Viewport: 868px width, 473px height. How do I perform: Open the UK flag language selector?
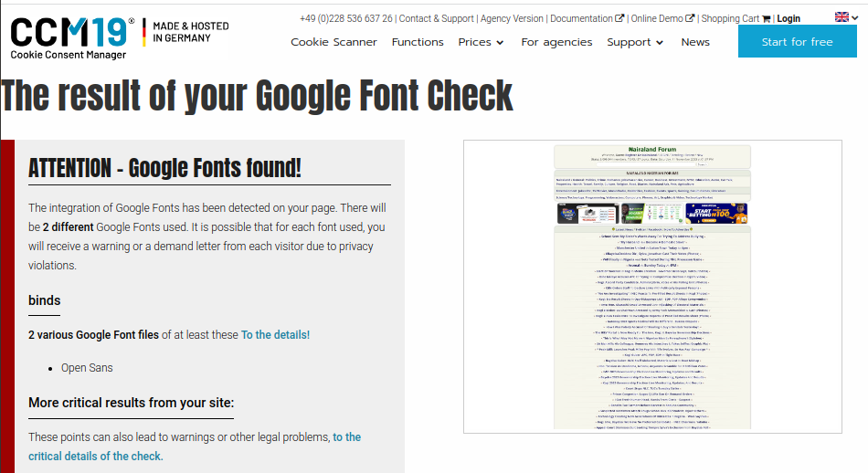846,17
